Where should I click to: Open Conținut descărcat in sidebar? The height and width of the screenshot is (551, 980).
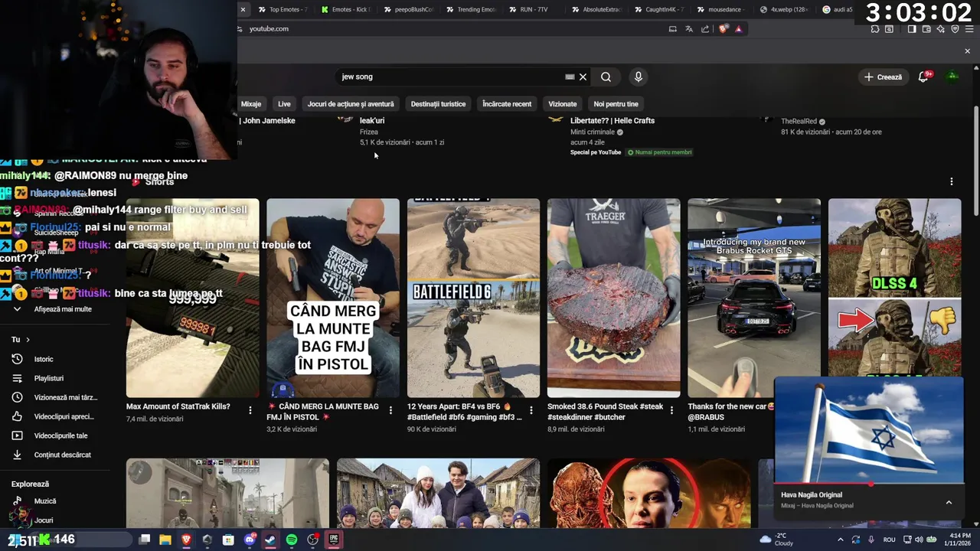click(x=62, y=455)
